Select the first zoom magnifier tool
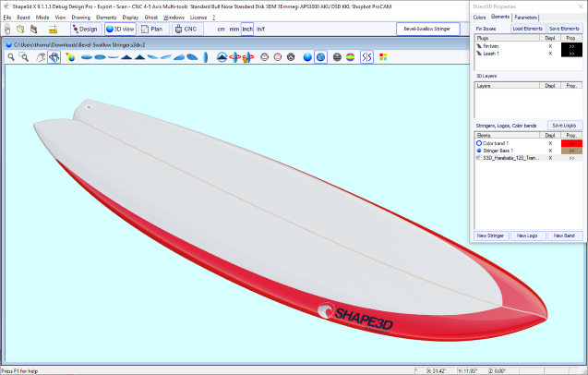Viewport: 588px width, 375px height. (x=11, y=57)
